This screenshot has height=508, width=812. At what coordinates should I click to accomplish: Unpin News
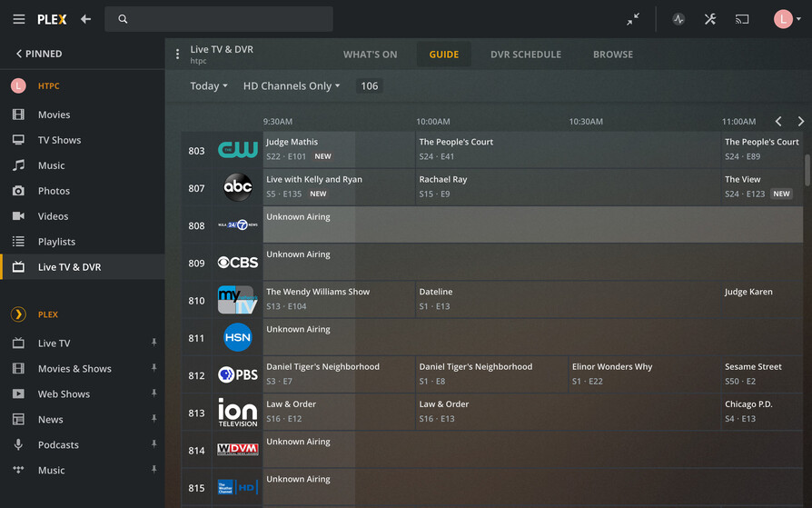click(x=153, y=419)
